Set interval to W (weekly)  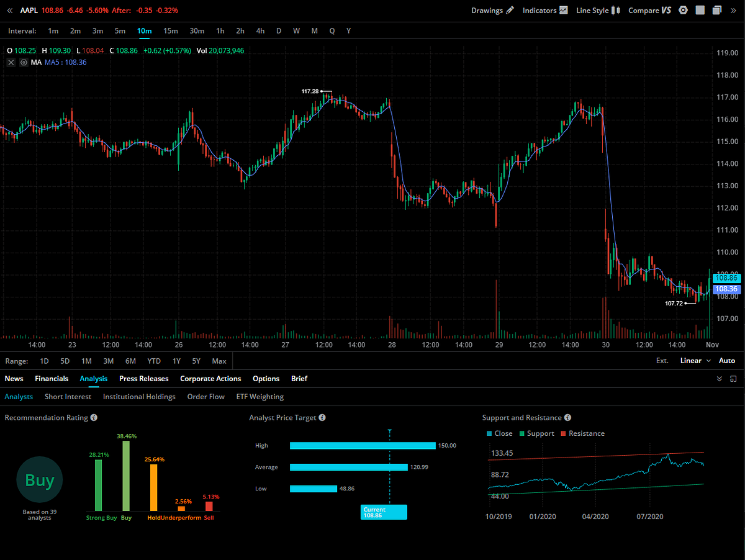pos(297,30)
